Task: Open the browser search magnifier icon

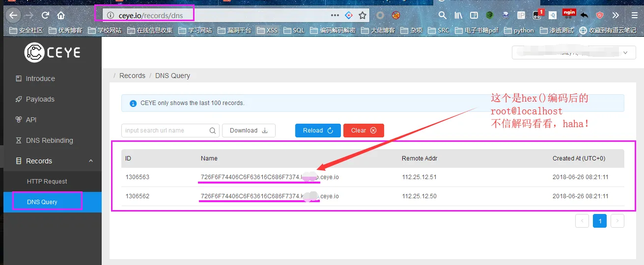Action: point(443,15)
